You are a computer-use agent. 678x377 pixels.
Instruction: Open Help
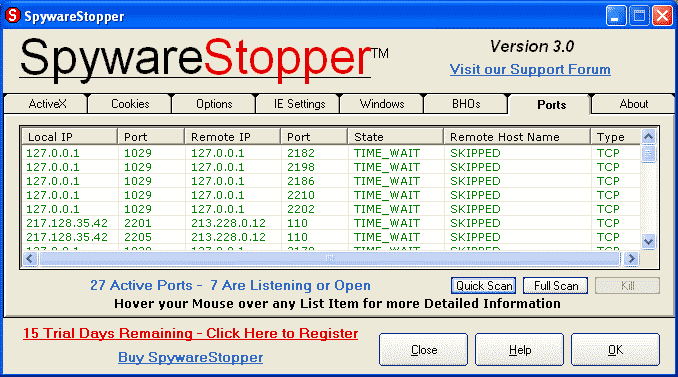(519, 349)
